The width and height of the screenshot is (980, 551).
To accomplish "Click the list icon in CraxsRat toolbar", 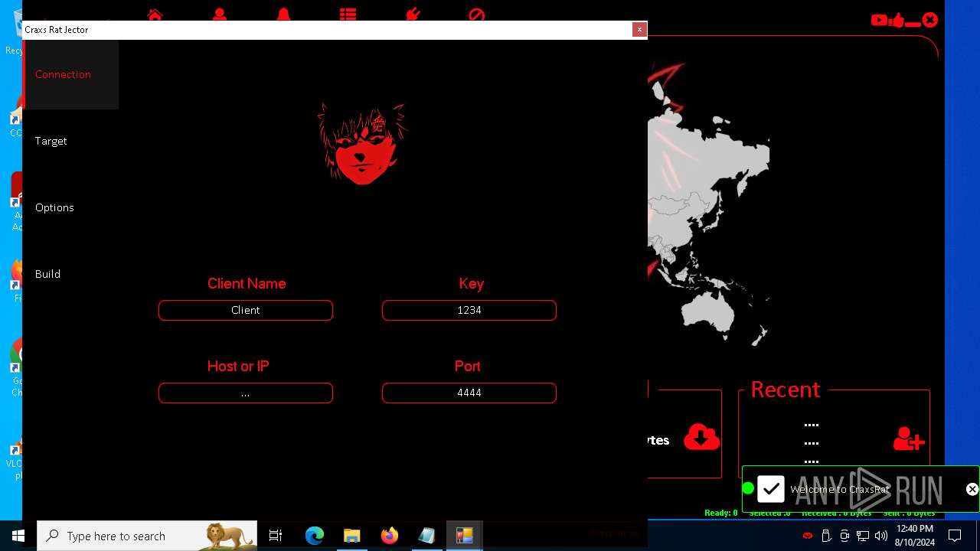I will (348, 15).
